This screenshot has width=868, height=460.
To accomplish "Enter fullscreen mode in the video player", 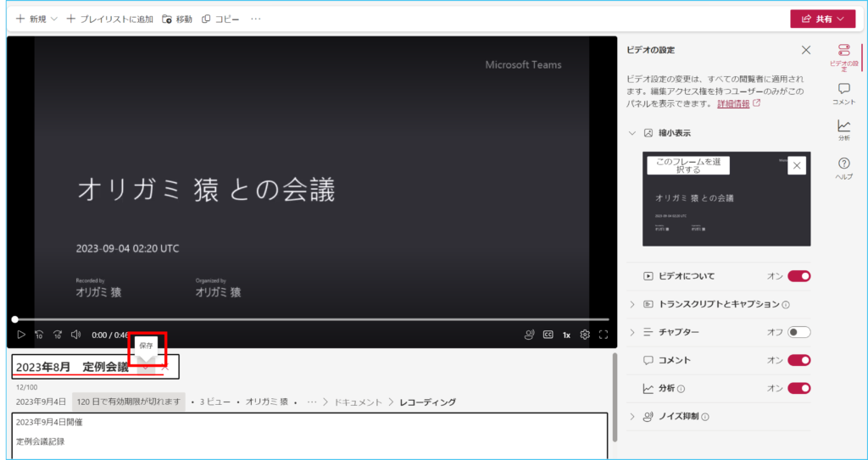I will [x=604, y=335].
